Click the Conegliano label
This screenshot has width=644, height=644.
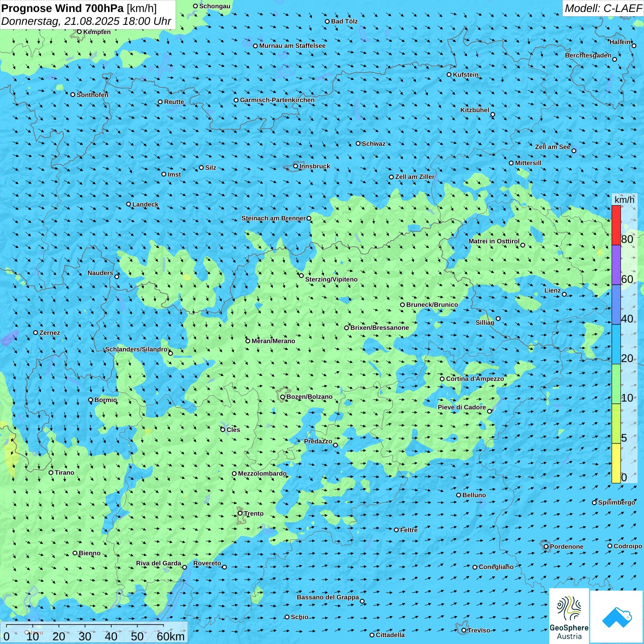click(496, 567)
